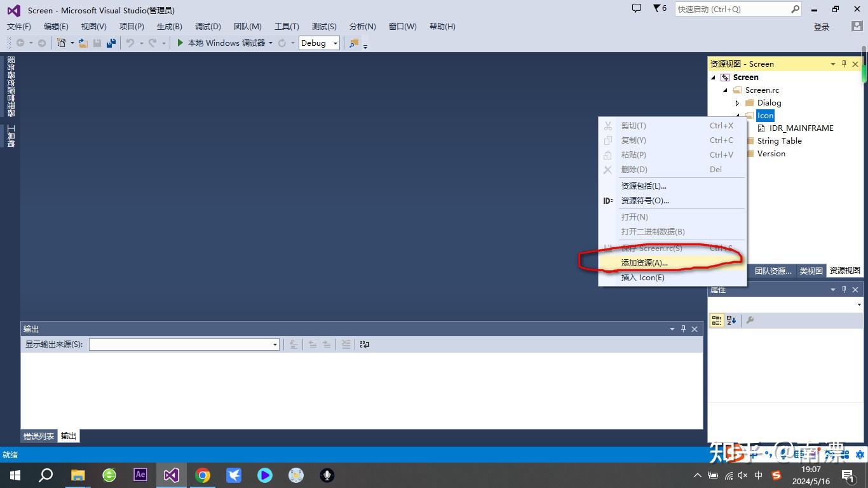Open New Project icon's dropdown arrow
The image size is (868, 488).
click(x=72, y=43)
